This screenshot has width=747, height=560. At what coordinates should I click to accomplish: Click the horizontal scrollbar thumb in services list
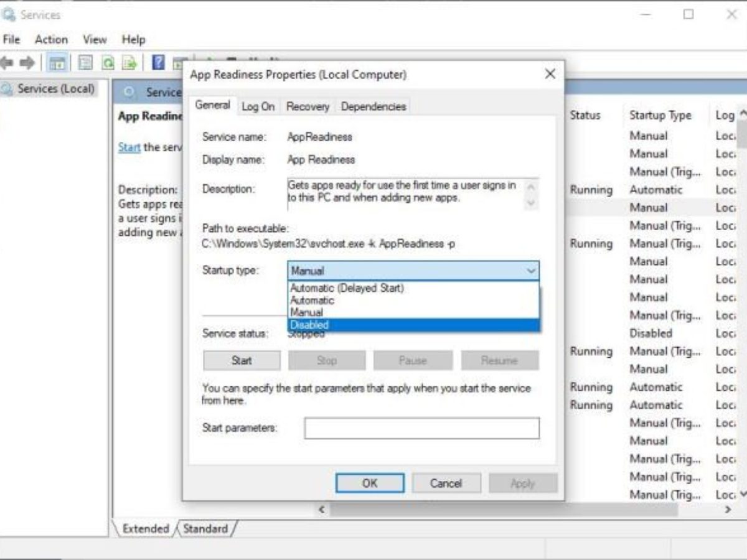[503, 510]
